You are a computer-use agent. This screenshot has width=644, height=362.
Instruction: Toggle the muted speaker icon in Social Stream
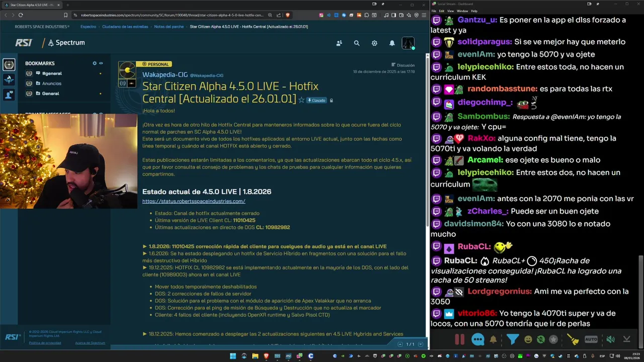[610, 339]
